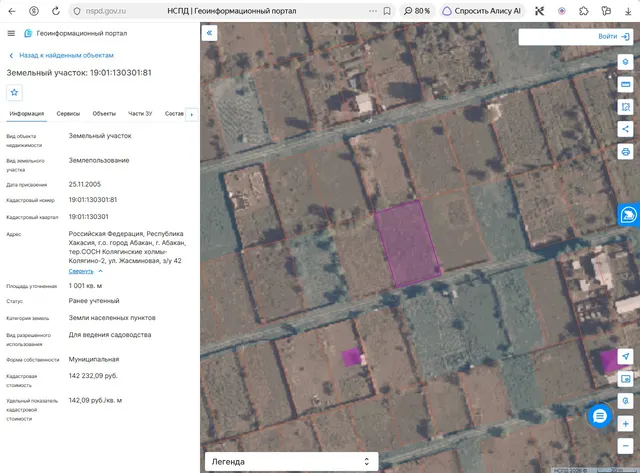
Task: Go back to found objects
Action: [61, 55]
